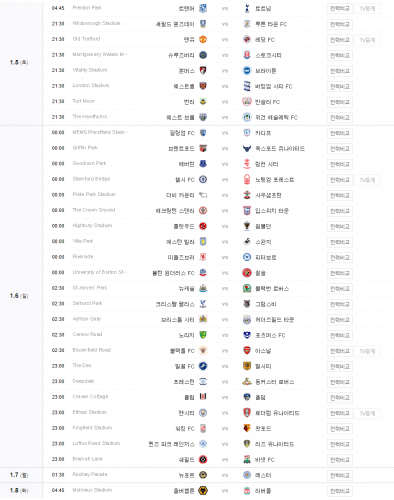Click TV중계 for the Bloomfield Road match

367,351
